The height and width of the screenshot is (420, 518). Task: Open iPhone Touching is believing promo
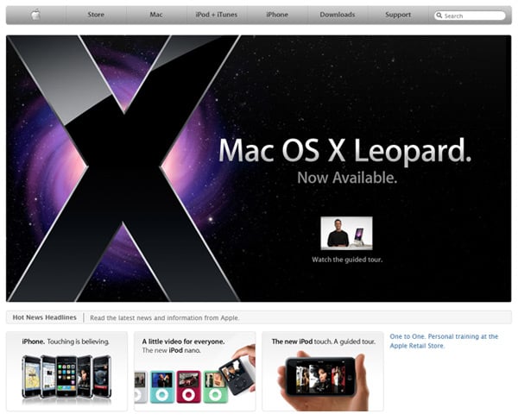[66, 371]
